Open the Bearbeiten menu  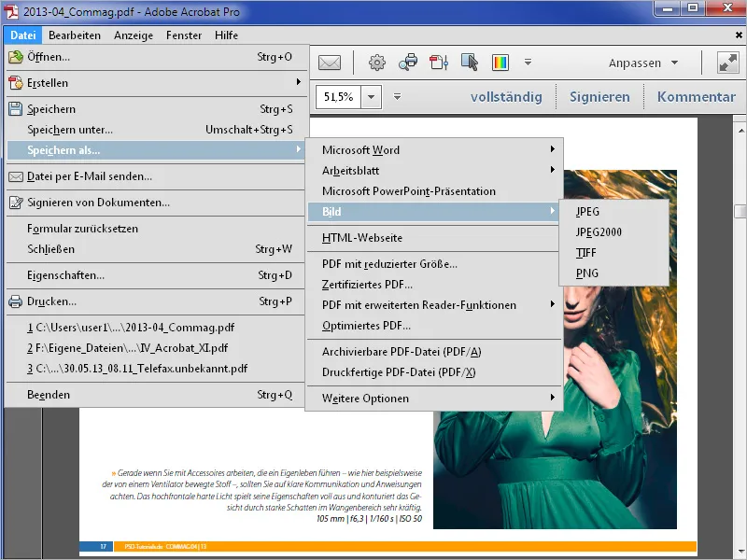[x=75, y=35]
